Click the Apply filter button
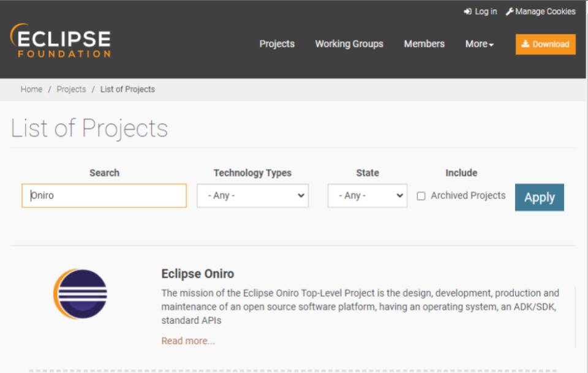 (x=539, y=197)
